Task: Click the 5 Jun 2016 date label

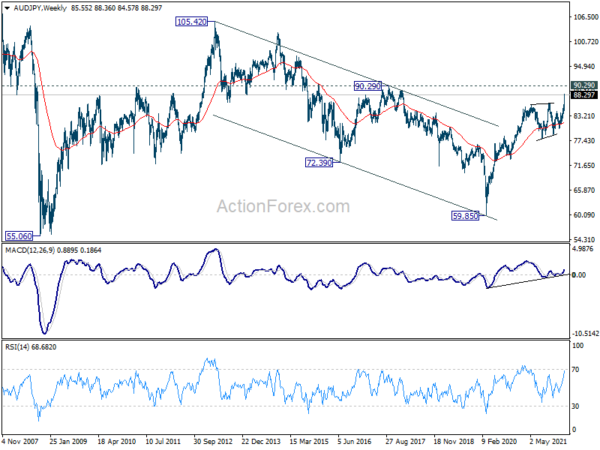Action: tap(355, 441)
